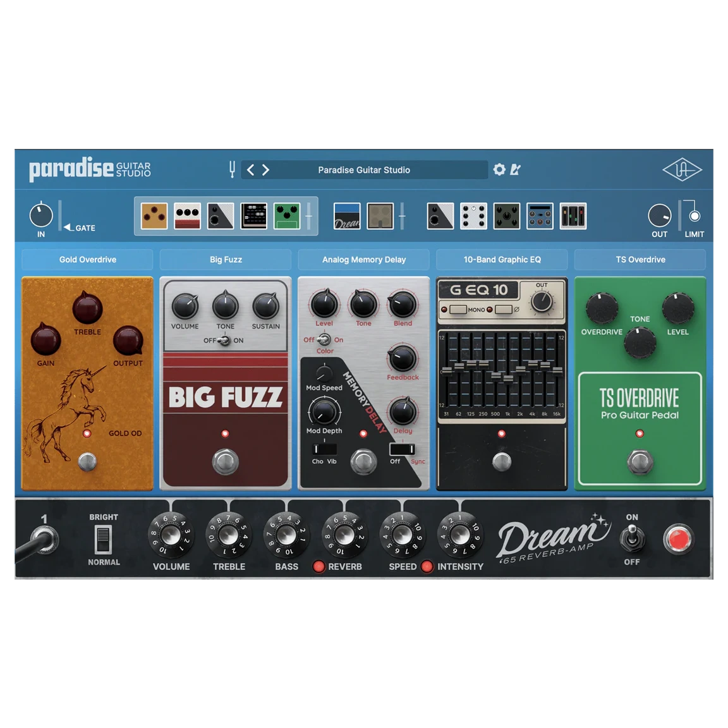Click the 16k EQ band fader
Viewport: 728px width, 728px height.
coord(557,370)
